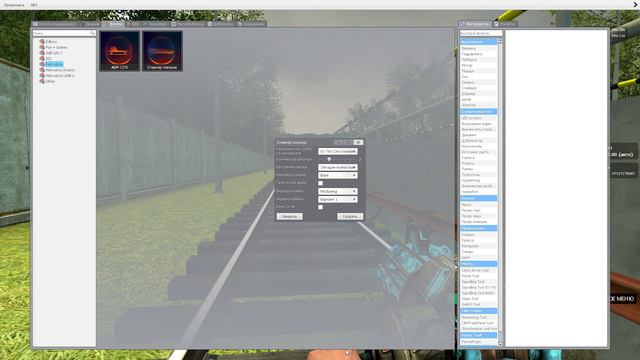Open the vehicles tab in the spawn menu
This screenshot has height=360, width=640.
point(155,24)
